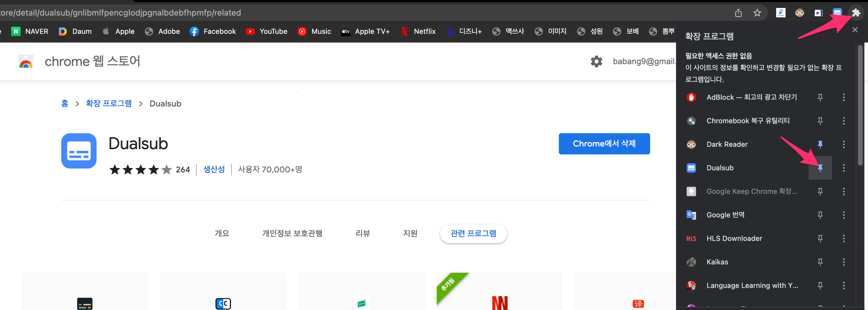Open the Daum bookmark
The image size is (868, 310).
75,31
